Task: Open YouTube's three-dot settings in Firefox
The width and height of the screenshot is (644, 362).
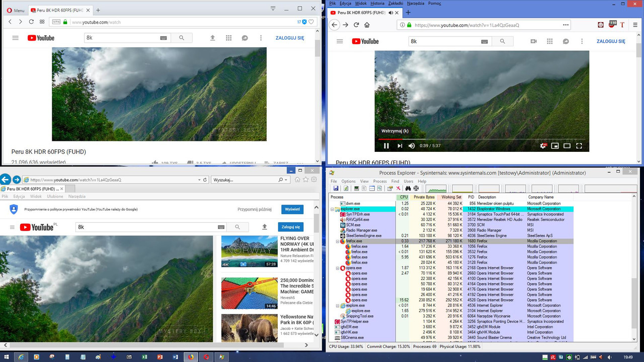Action: pyautogui.click(x=582, y=41)
